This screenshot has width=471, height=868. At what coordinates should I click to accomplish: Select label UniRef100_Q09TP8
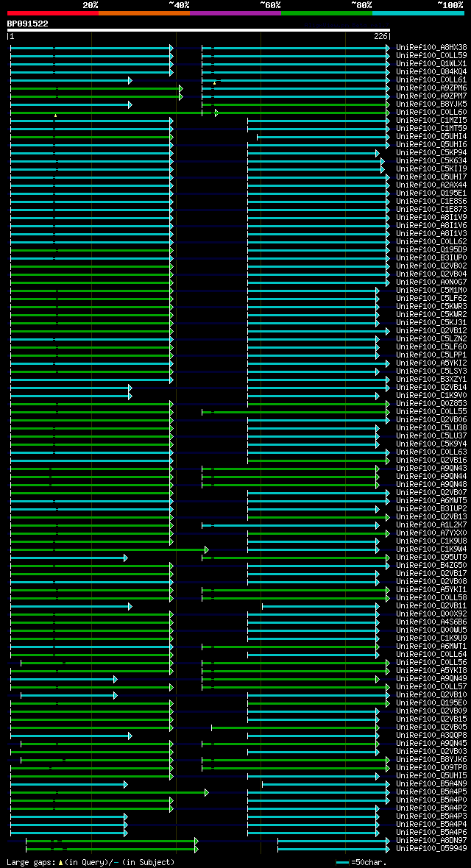[x=432, y=767]
